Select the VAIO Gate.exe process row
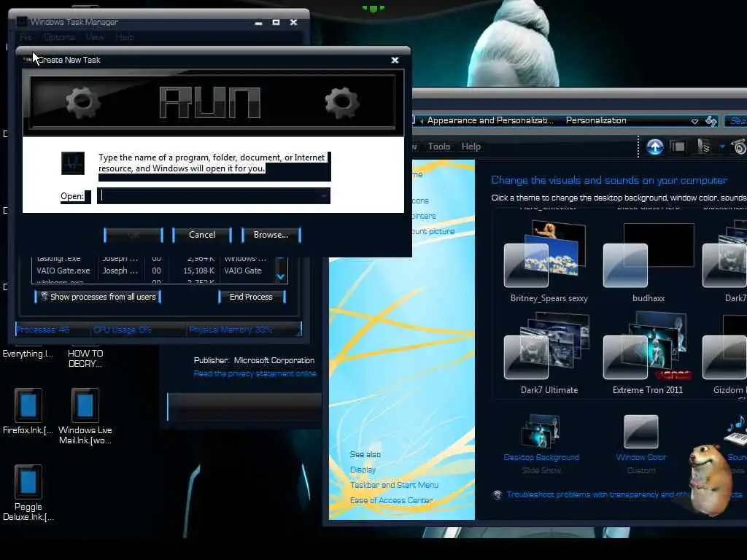747x560 pixels. point(152,271)
